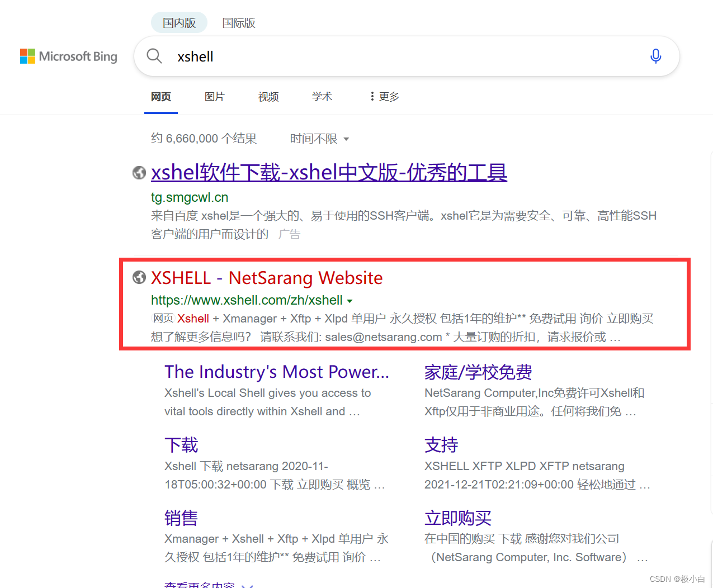Image resolution: width=713 pixels, height=588 pixels.
Task: Open the 立即购买 sublink
Action: tap(458, 518)
